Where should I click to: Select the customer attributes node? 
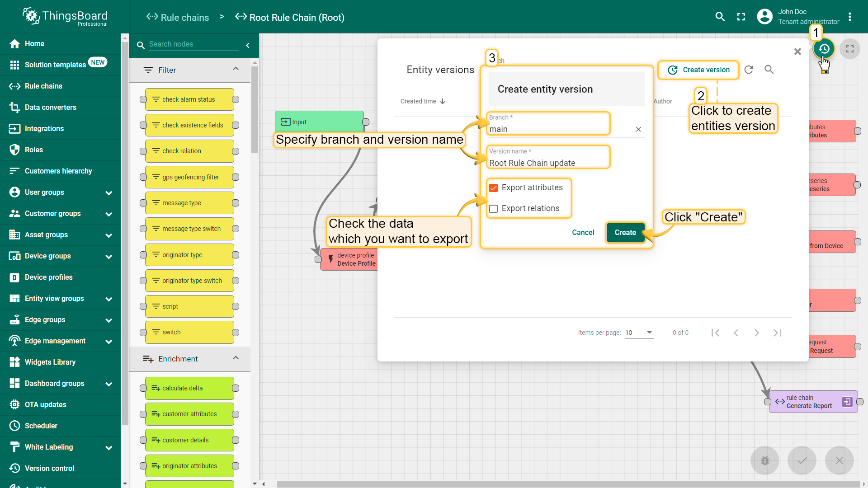(x=189, y=414)
